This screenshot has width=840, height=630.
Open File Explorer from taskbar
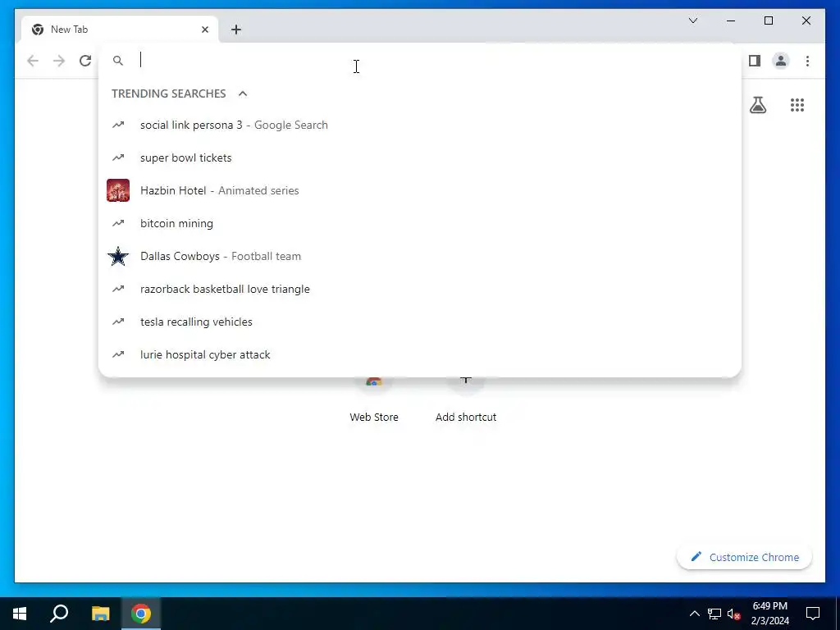(x=100, y=614)
